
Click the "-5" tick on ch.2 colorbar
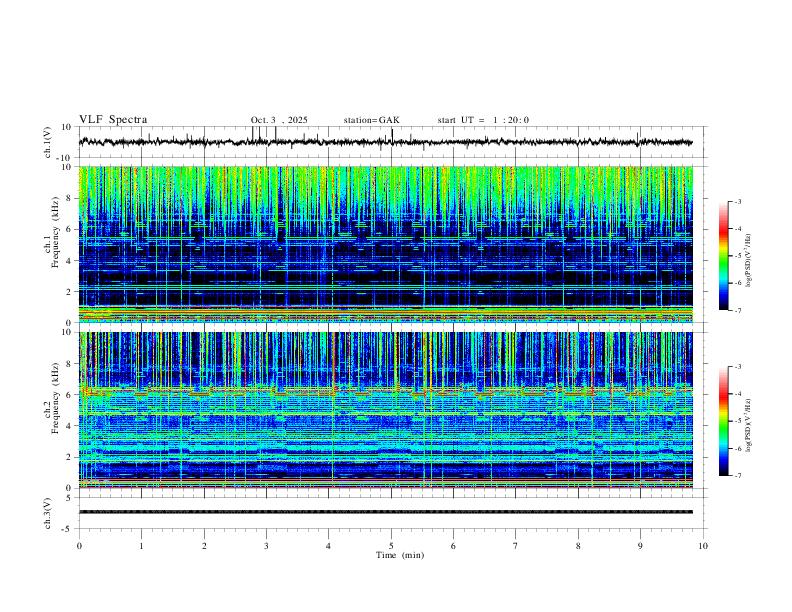pyautogui.click(x=737, y=421)
